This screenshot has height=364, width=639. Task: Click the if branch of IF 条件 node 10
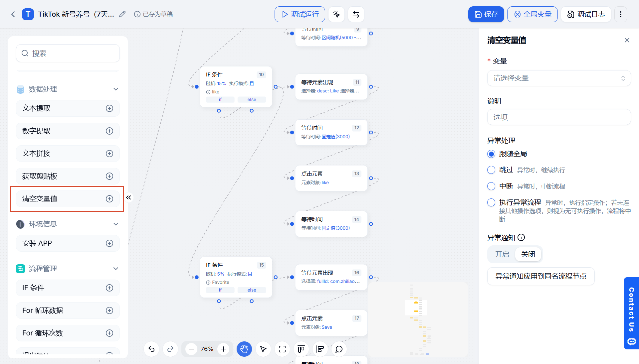pyautogui.click(x=220, y=99)
